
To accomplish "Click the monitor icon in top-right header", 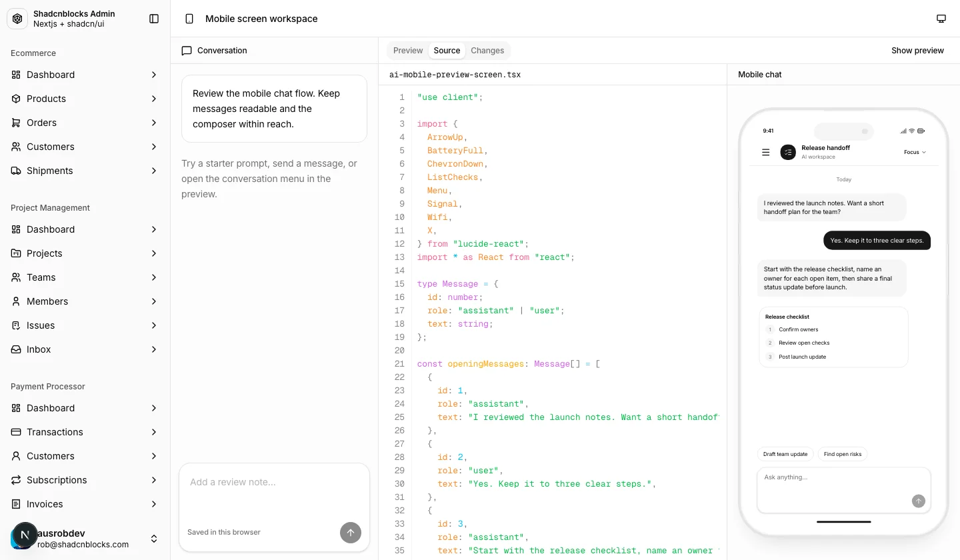I will [941, 19].
